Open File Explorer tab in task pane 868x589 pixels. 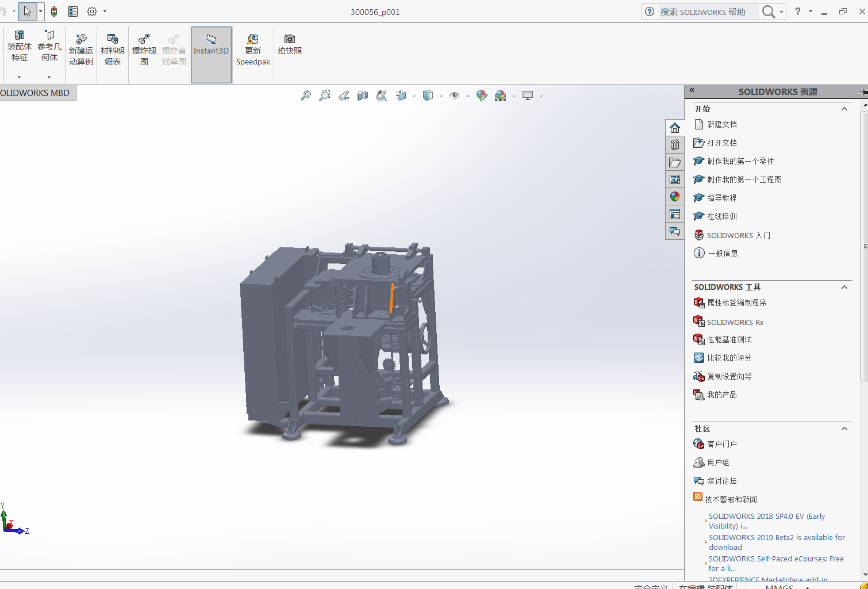(x=675, y=163)
